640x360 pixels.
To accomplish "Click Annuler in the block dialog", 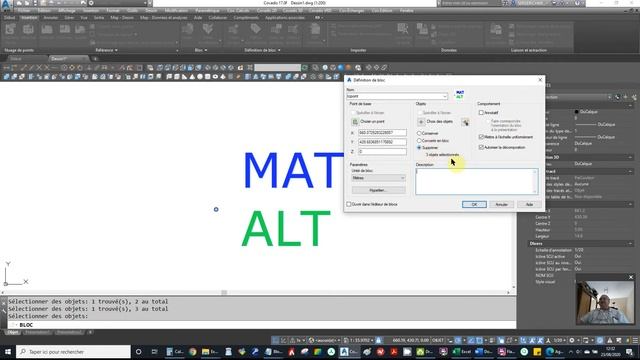I will [501, 204].
